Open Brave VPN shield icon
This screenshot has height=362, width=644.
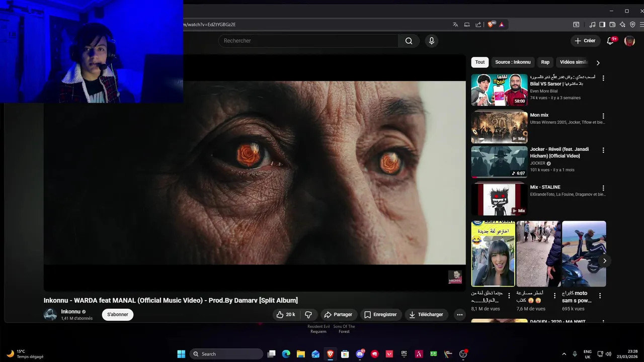point(632,24)
